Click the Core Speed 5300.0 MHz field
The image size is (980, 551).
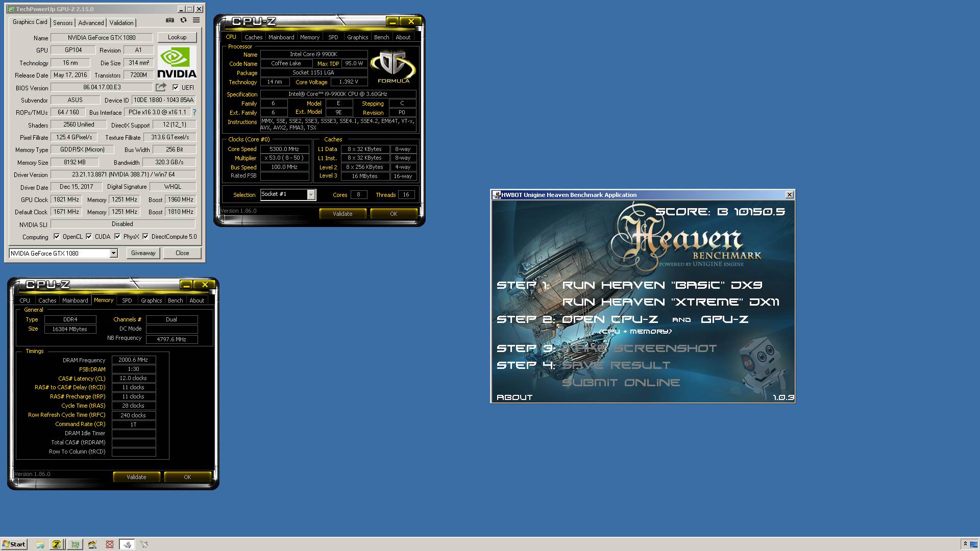(284, 149)
